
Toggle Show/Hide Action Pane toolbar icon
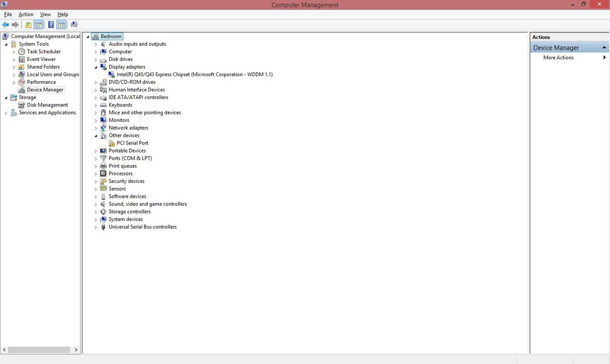click(61, 25)
